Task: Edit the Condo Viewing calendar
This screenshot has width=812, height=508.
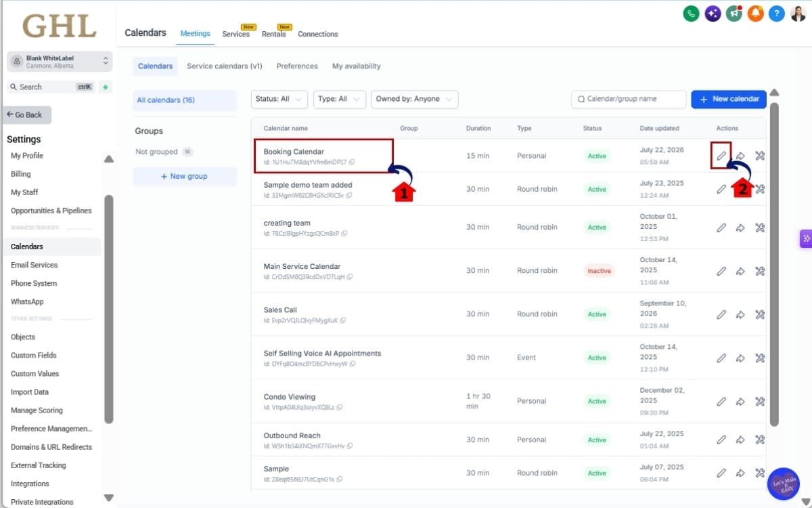Action: 721,401
